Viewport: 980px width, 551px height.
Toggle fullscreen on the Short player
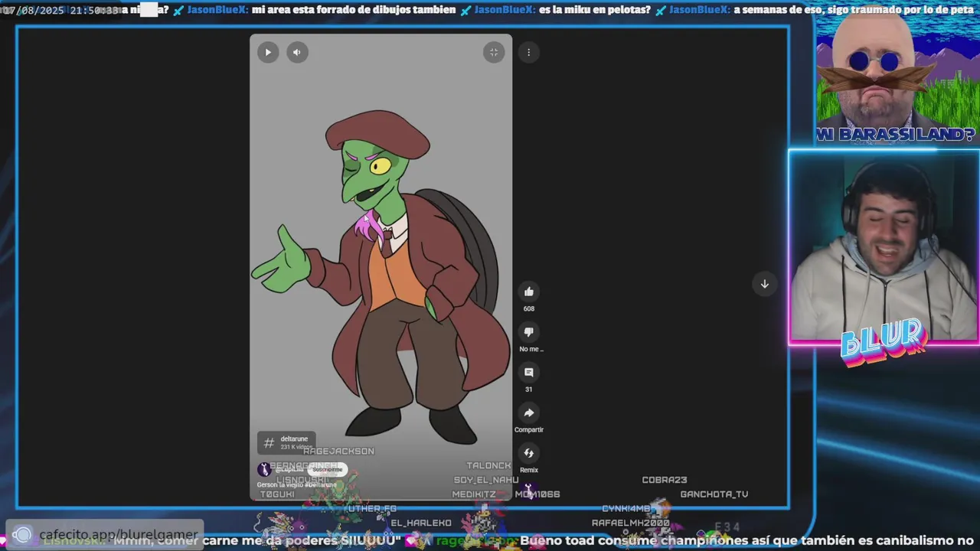click(x=494, y=52)
